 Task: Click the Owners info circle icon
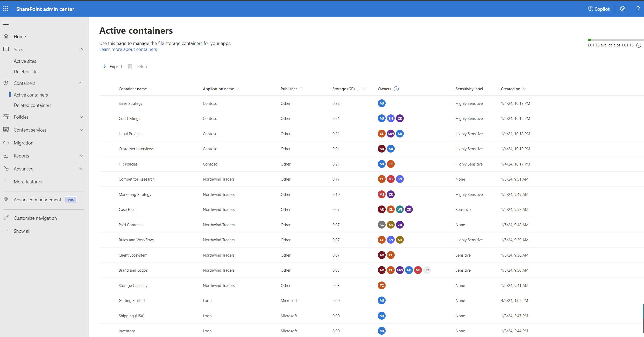(x=396, y=89)
